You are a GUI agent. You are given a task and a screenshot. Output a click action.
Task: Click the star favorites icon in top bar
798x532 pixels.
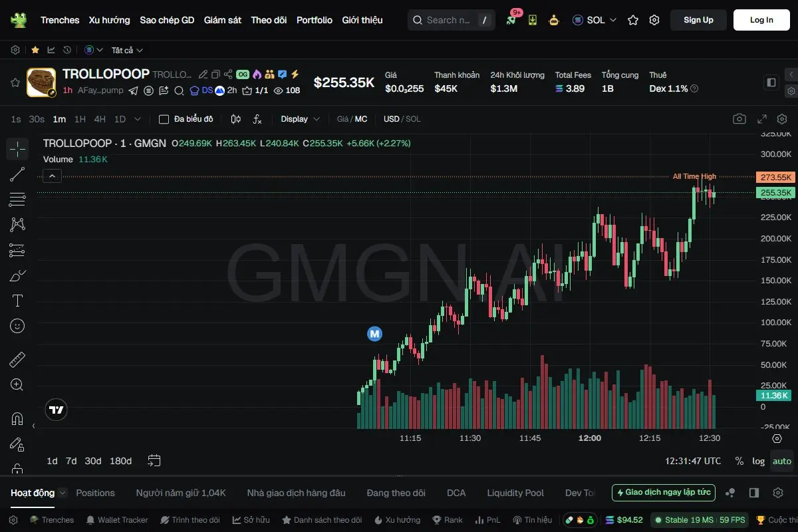tap(633, 20)
